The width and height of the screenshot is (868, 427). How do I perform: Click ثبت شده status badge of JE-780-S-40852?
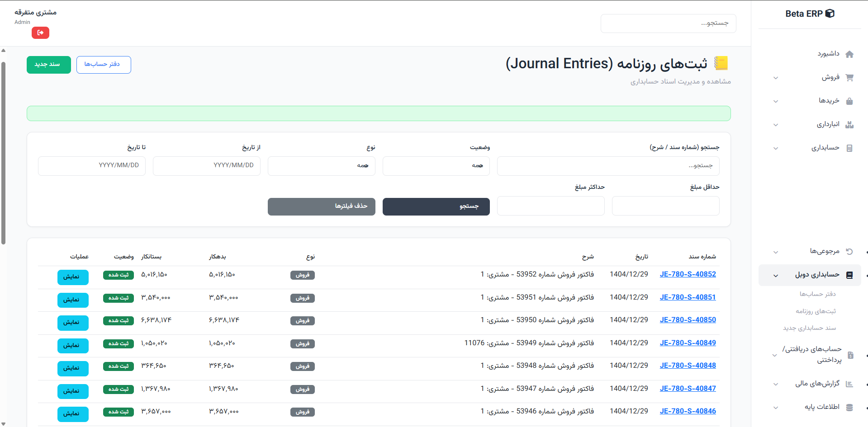pos(119,275)
